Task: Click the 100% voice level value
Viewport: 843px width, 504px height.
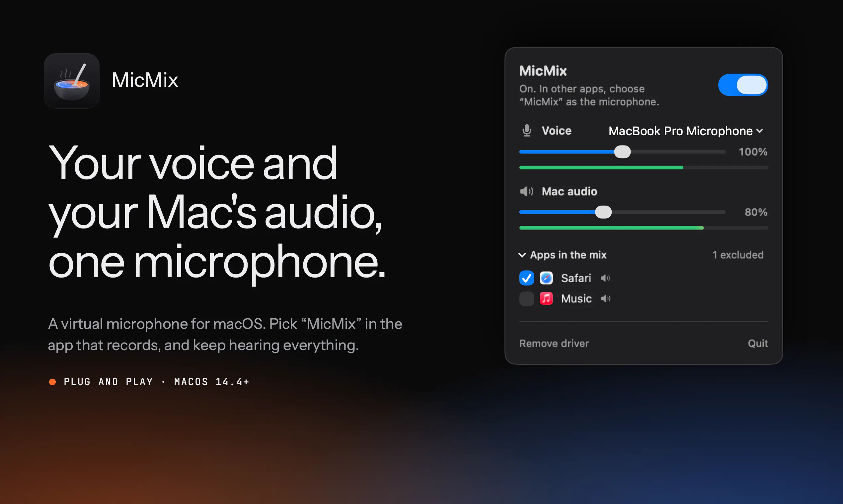Action: coord(753,152)
